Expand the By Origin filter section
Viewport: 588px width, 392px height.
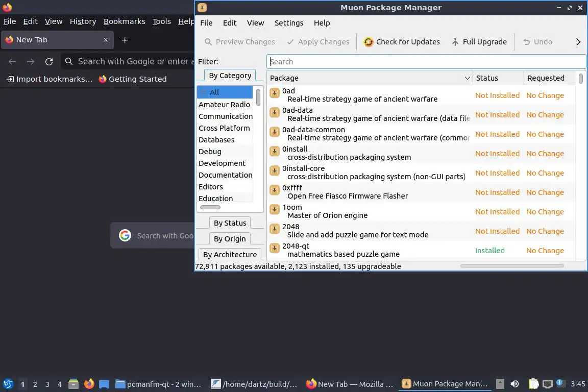click(230, 238)
